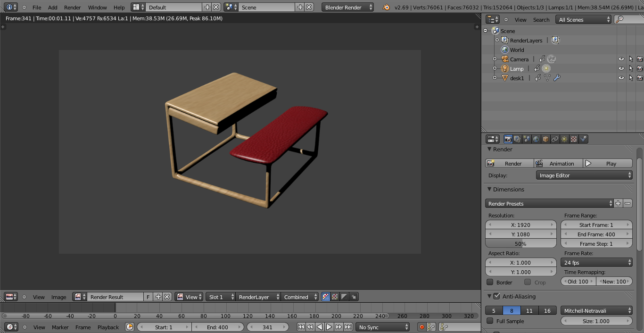Click the animation data icon on Camera row
644x333 pixels.
542,59
